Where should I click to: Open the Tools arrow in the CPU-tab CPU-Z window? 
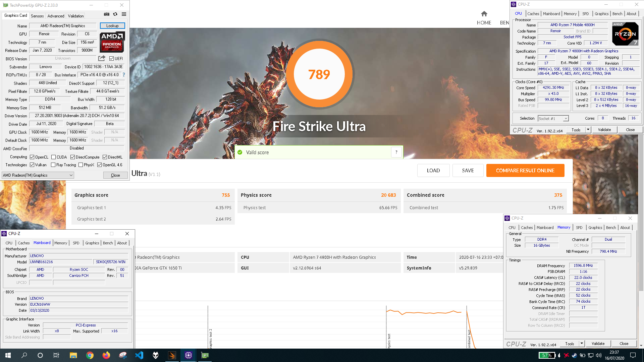(588, 130)
